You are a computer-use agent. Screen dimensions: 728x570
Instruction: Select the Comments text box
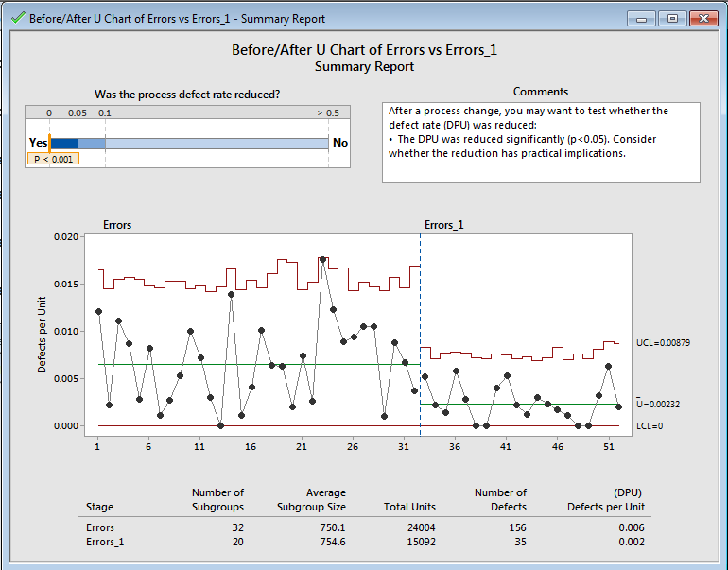tap(541, 142)
